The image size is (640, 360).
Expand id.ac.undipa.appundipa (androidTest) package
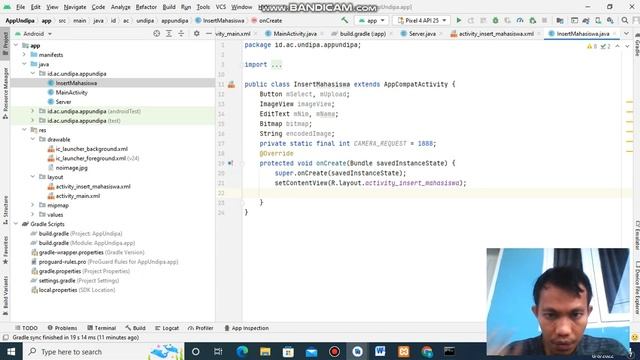[33, 111]
